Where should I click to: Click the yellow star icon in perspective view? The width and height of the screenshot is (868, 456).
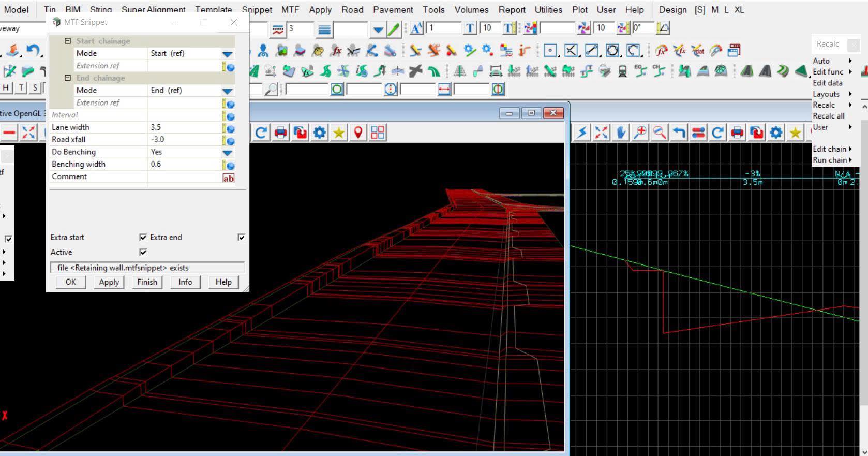tap(339, 133)
